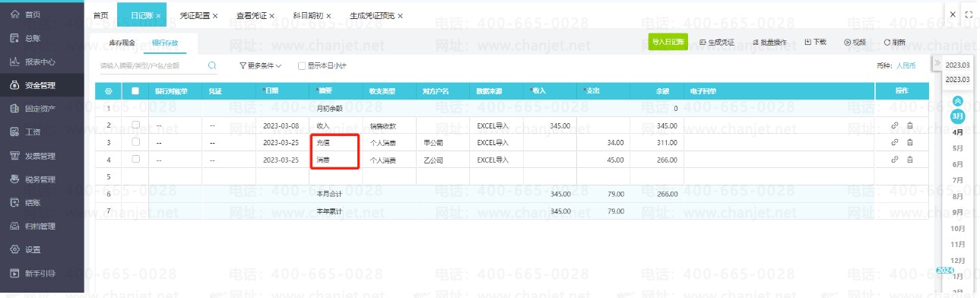Viewport: 980px width, 298px height.
Task: Click the 下载 button
Action: click(x=815, y=43)
